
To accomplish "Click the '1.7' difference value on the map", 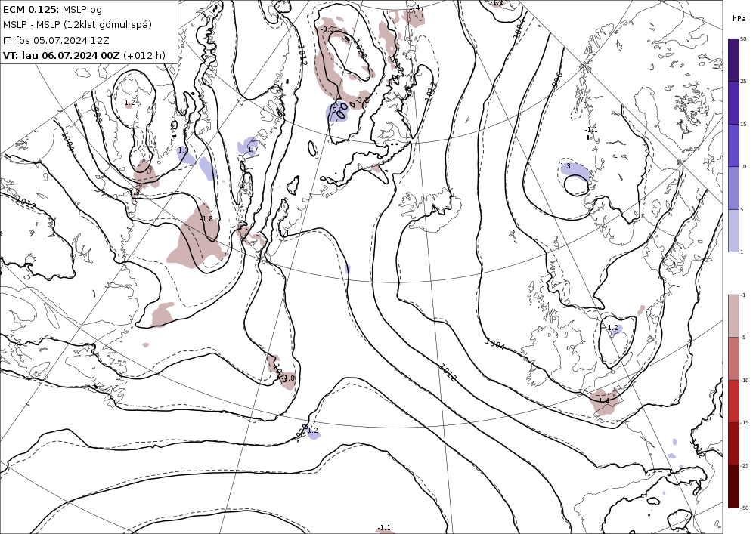I will (253, 150).
